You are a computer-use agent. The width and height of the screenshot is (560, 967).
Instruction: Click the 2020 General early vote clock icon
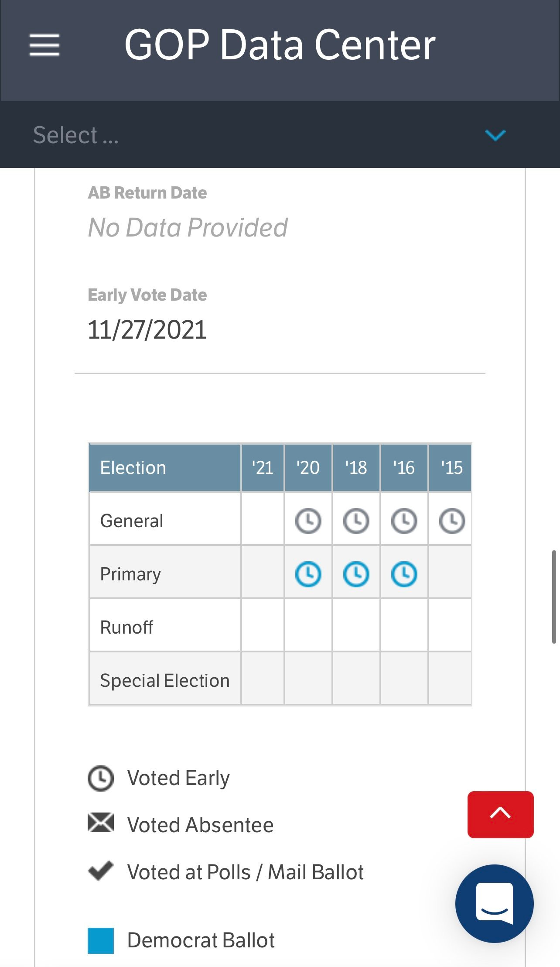coord(308,521)
